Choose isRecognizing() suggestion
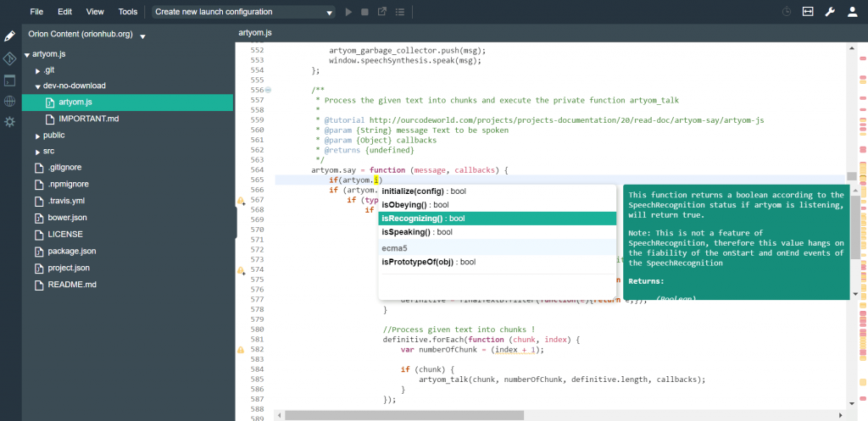This screenshot has height=421, width=868. pos(497,219)
